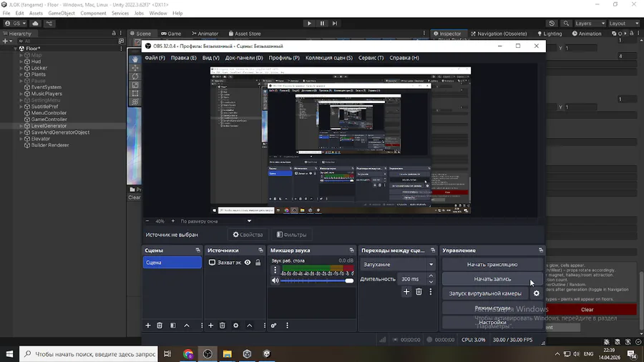This screenshot has width=644, height=362.
Task: Increase transition duration with up arrow
Action: 431,276
